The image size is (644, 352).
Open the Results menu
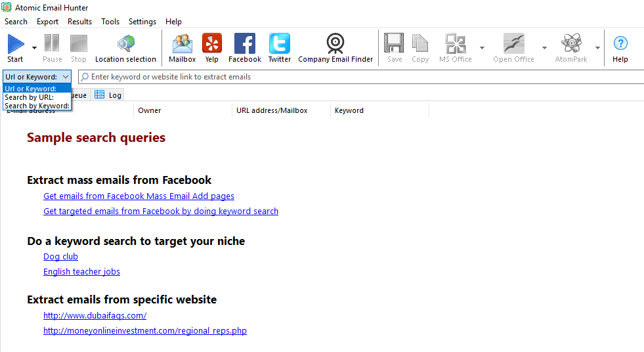coord(79,22)
